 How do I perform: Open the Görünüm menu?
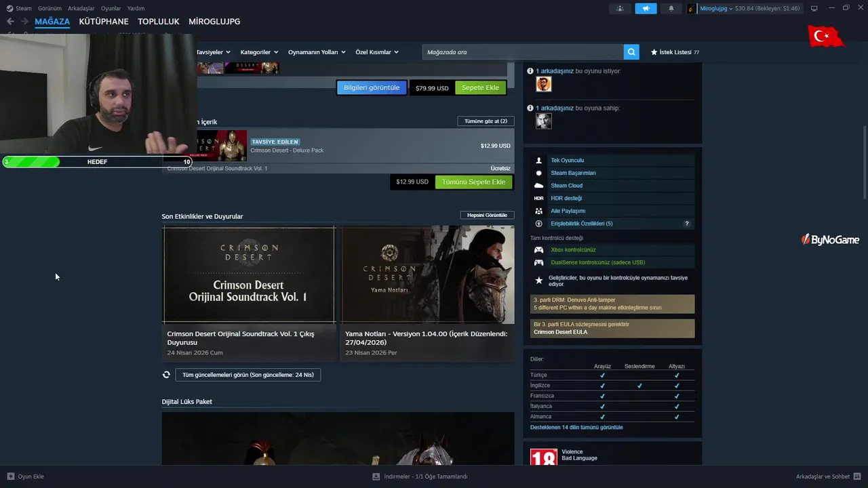pyautogui.click(x=50, y=8)
